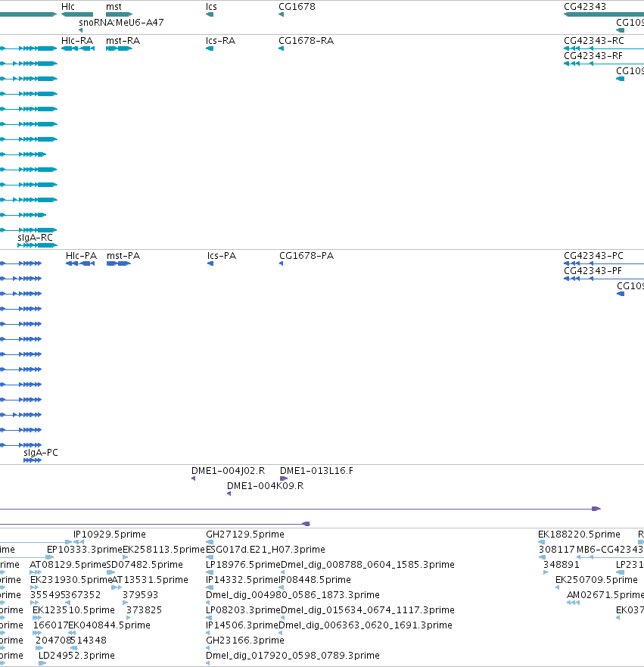644x667 pixels.
Task: Select the EK231930.5prime EST label
Action: (x=71, y=580)
